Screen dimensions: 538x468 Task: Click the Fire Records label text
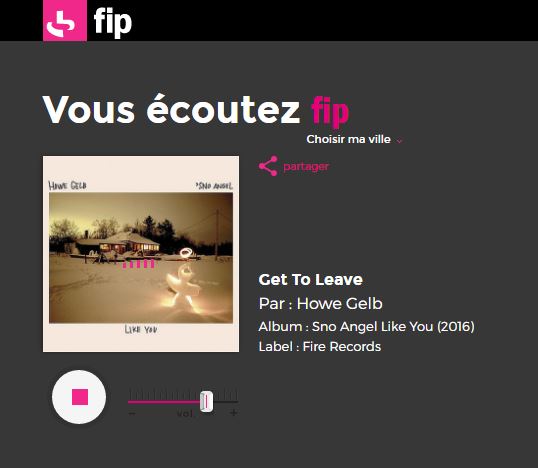coord(342,347)
